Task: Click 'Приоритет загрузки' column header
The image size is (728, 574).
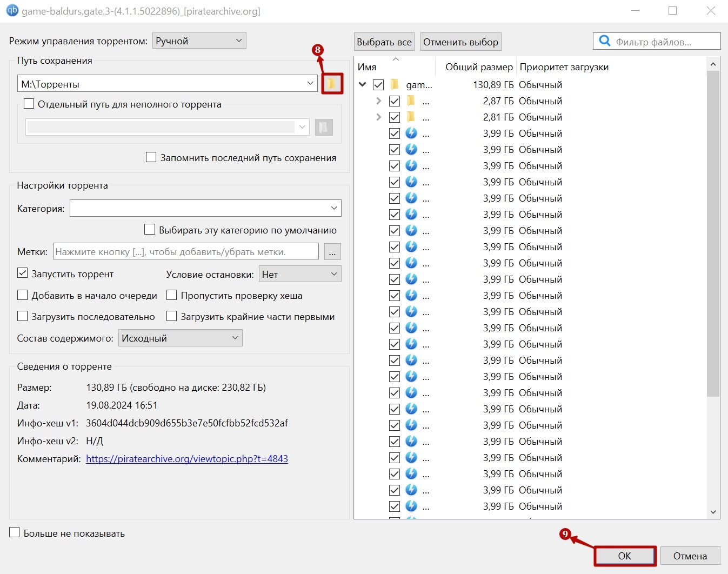Action: [x=564, y=67]
